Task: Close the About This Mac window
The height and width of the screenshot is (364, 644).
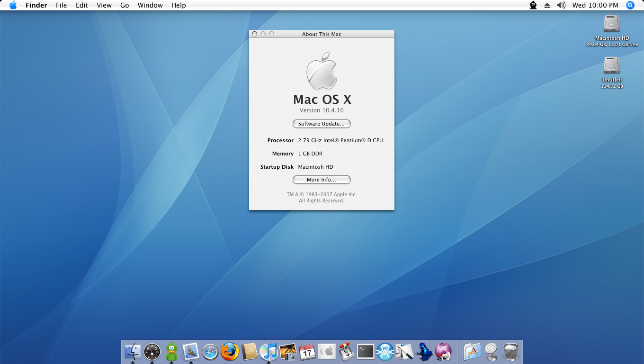Action: (255, 34)
